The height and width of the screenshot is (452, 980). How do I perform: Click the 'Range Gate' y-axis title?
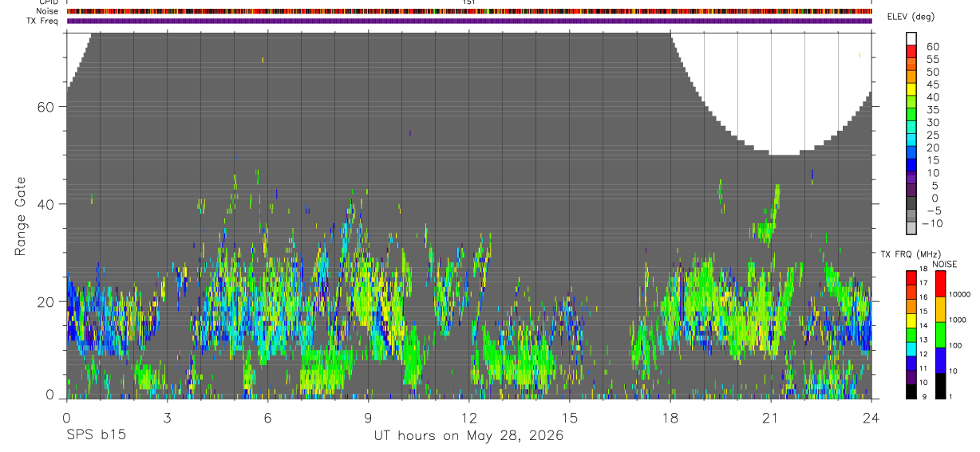coord(22,216)
